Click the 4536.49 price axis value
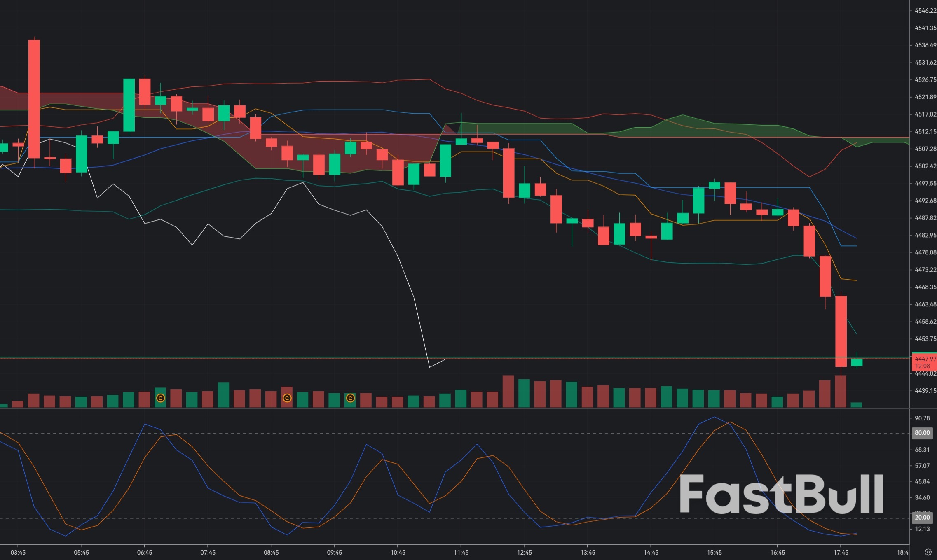 pyautogui.click(x=925, y=45)
